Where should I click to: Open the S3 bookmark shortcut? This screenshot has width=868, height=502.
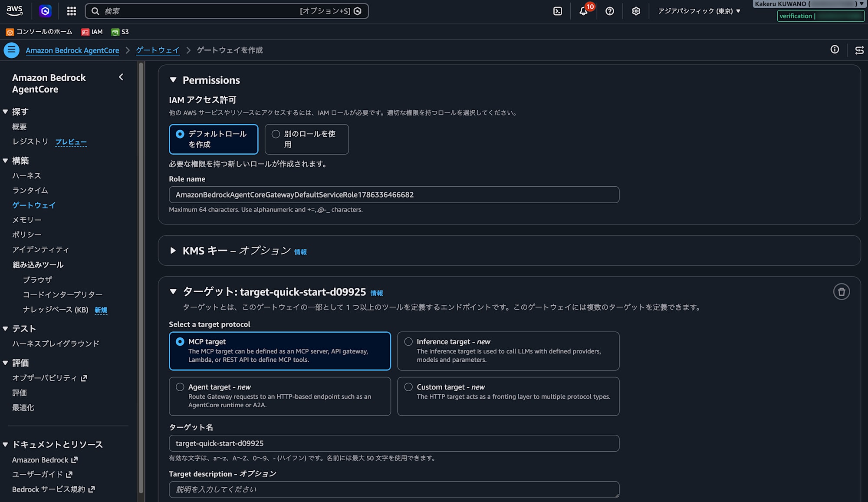click(120, 32)
